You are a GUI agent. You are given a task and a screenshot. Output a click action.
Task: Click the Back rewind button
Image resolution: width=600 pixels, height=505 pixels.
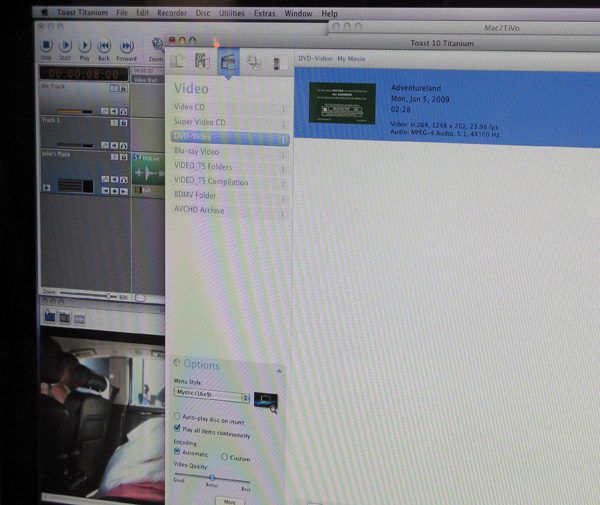[104, 46]
